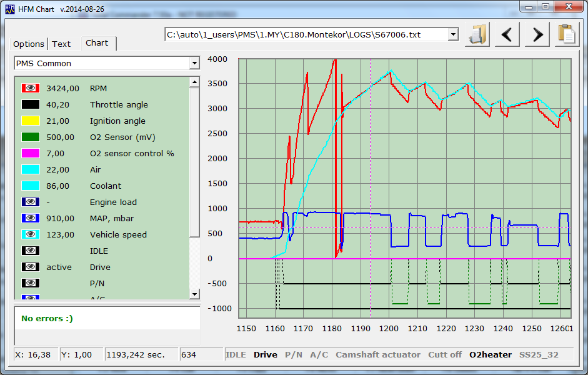
Task: Click the green O2 Sensor (mV) swatch
Action: pos(31,137)
